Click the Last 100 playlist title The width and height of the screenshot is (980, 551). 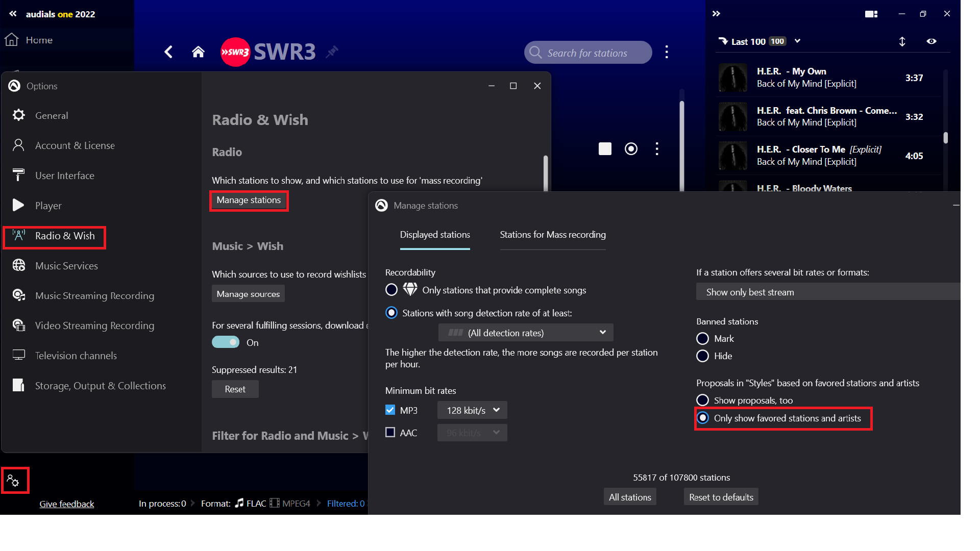(x=748, y=42)
